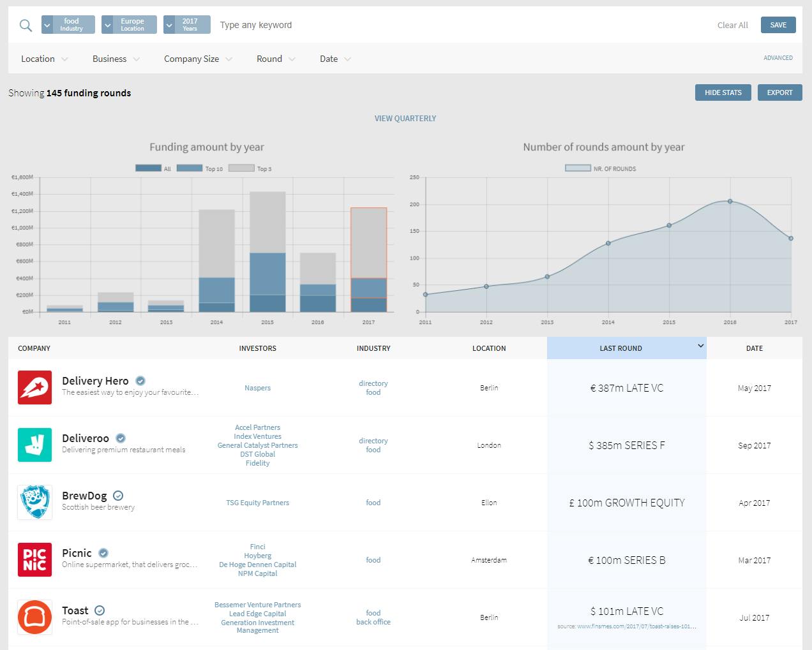Open the DST Global investor link
The width and height of the screenshot is (812, 650).
[x=257, y=454]
